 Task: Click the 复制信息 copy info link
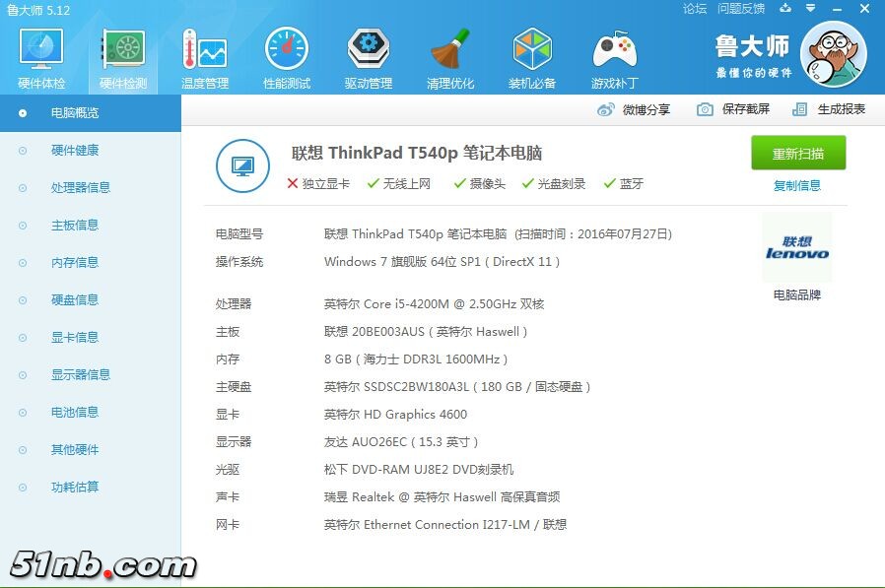pos(796,185)
